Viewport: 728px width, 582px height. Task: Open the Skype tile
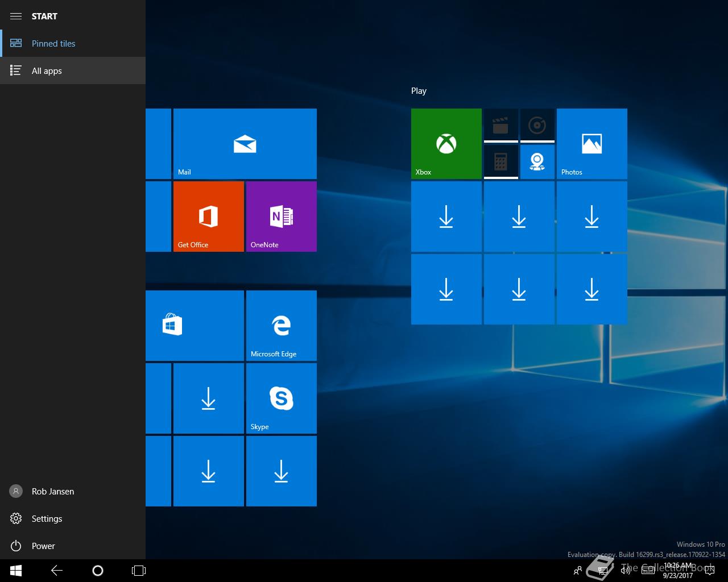[x=282, y=398]
